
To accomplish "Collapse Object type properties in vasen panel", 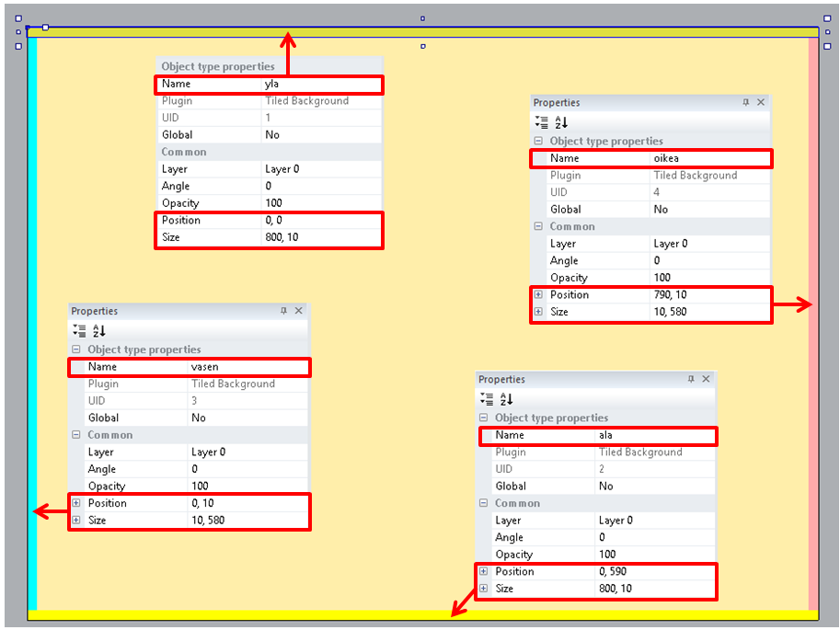I will [x=76, y=349].
